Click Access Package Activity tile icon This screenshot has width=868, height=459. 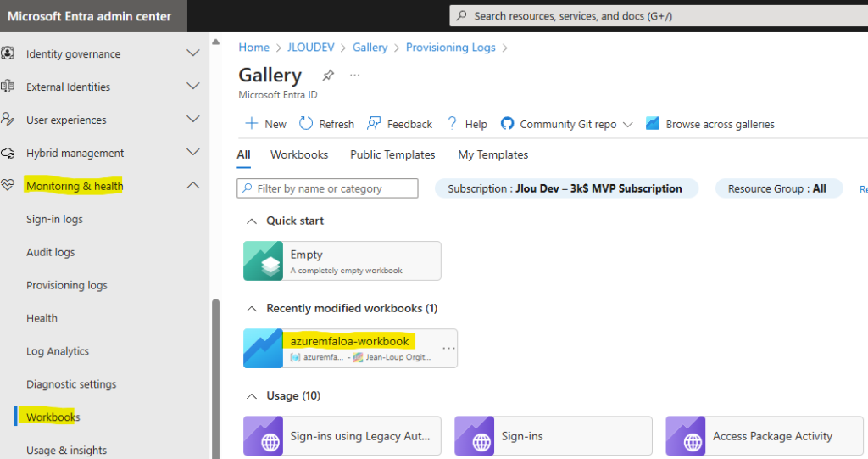click(686, 436)
